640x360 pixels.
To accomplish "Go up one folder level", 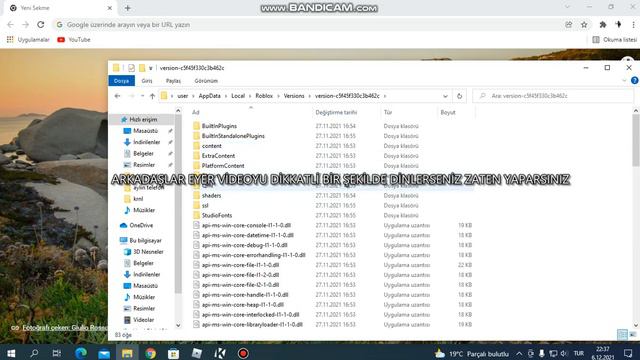I will pos(152,96).
